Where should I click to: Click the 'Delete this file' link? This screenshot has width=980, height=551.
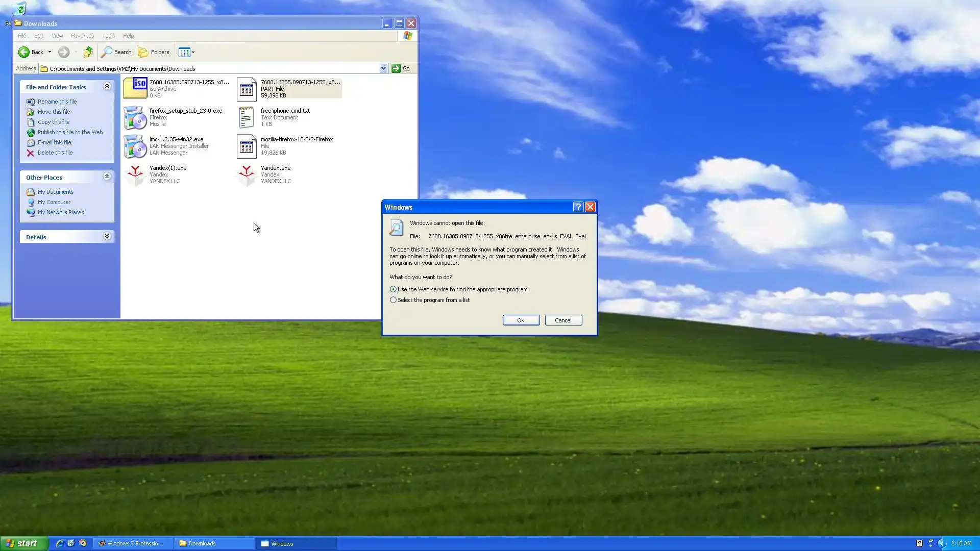[x=55, y=153]
